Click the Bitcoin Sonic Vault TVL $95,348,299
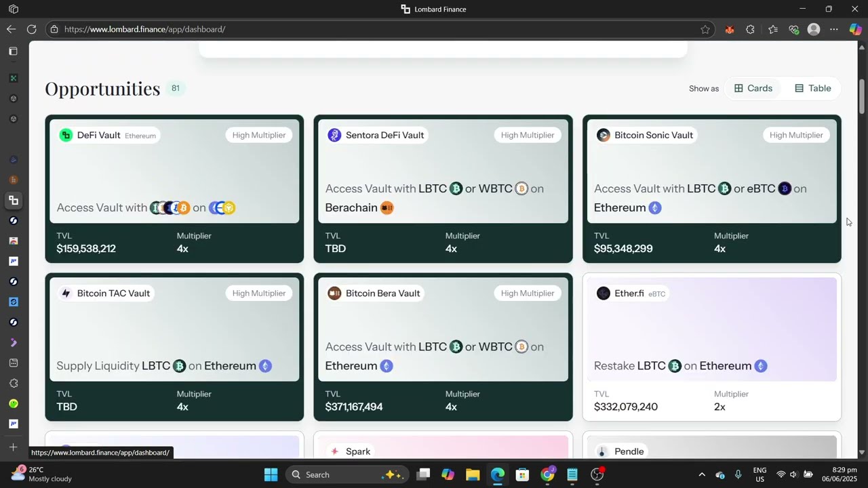Screen dimensions: 868x488 [623, 249]
